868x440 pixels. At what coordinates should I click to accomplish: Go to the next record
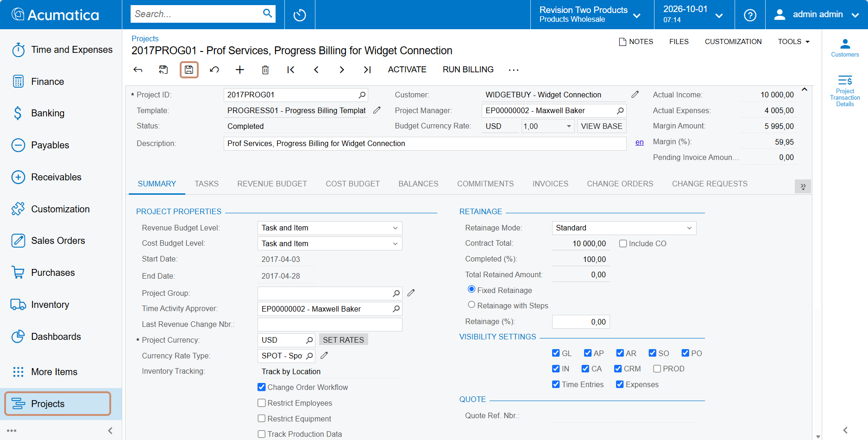[342, 70]
